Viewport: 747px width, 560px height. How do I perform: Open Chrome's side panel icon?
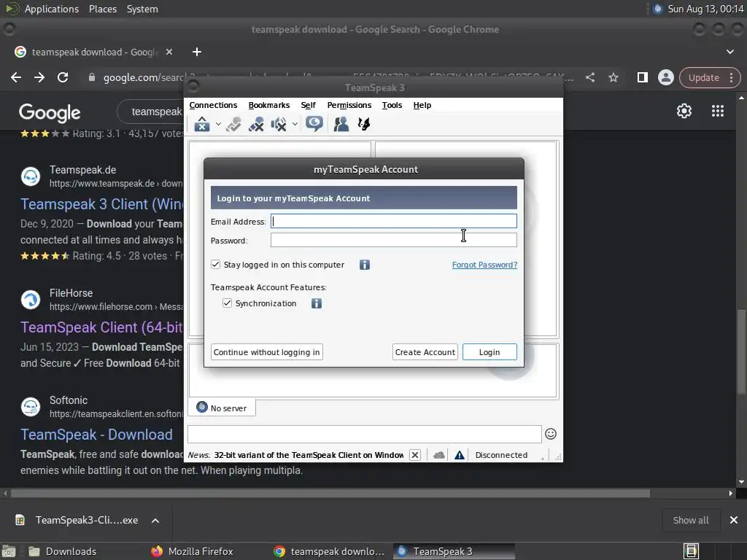click(x=642, y=77)
